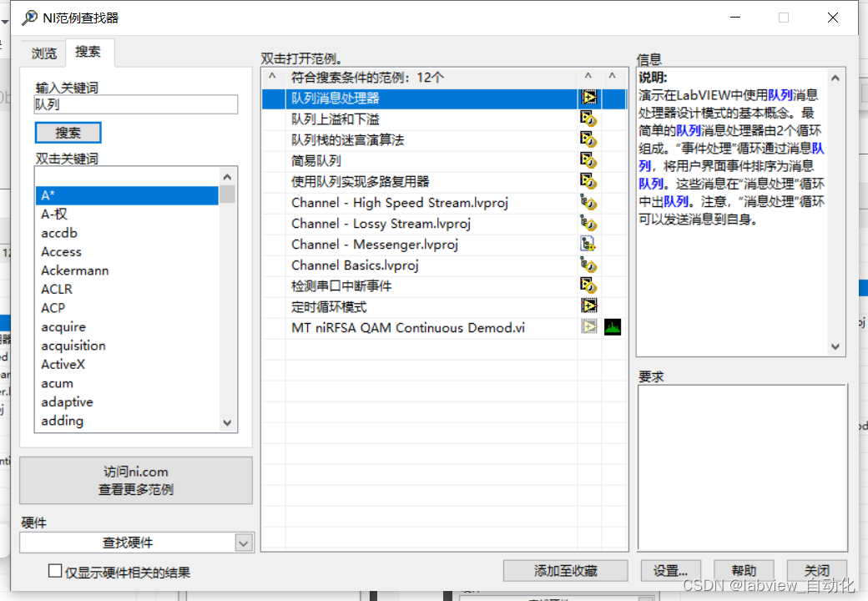Image resolution: width=868 pixels, height=601 pixels.
Task: Click the 关闭 button
Action: pos(816,571)
